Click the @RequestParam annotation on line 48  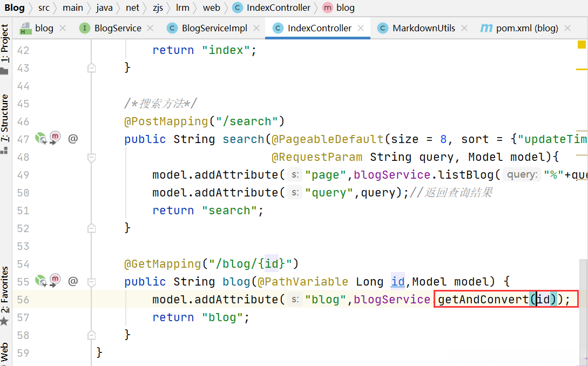pos(317,157)
